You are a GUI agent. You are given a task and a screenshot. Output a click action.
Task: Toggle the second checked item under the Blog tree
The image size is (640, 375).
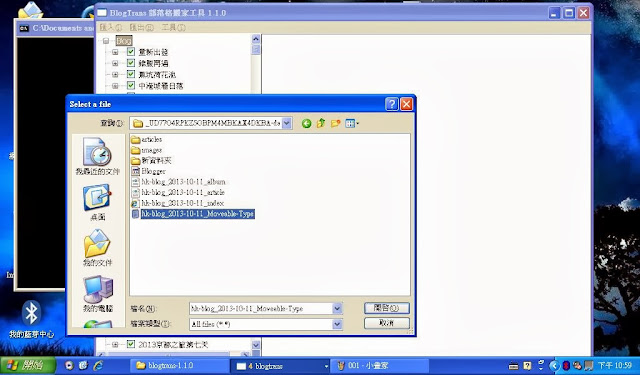click(131, 63)
